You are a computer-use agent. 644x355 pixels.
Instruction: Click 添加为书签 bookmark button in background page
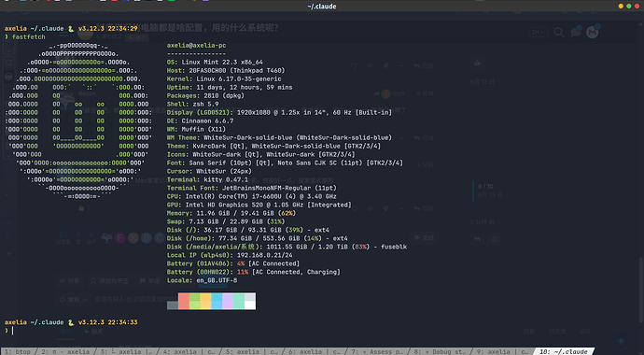coord(109,281)
